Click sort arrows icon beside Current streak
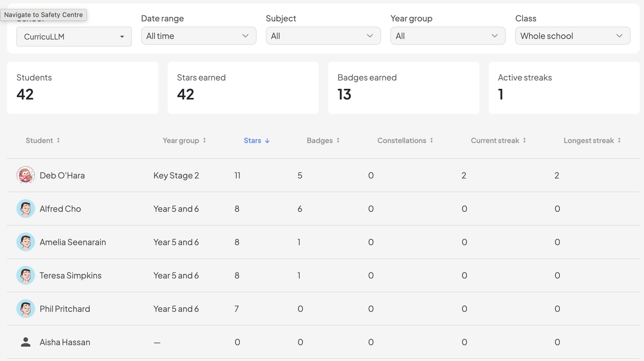The width and height of the screenshot is (644, 361). (524, 140)
